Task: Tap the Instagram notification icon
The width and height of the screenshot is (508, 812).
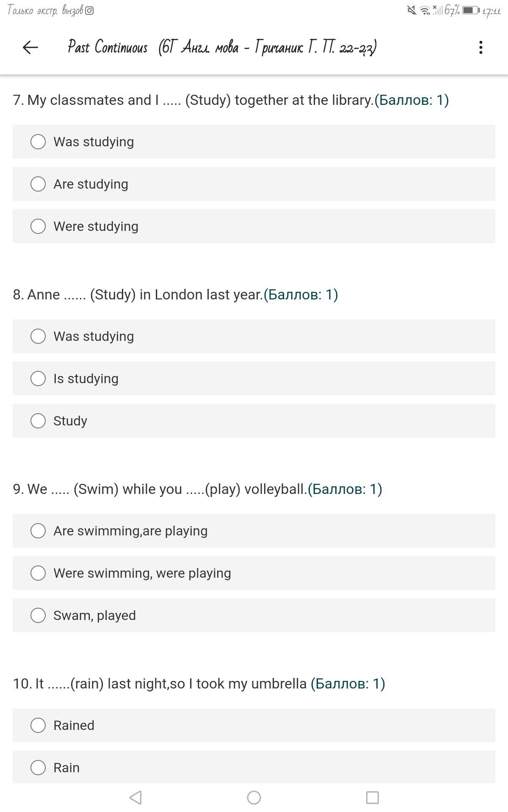Action: click(x=89, y=11)
